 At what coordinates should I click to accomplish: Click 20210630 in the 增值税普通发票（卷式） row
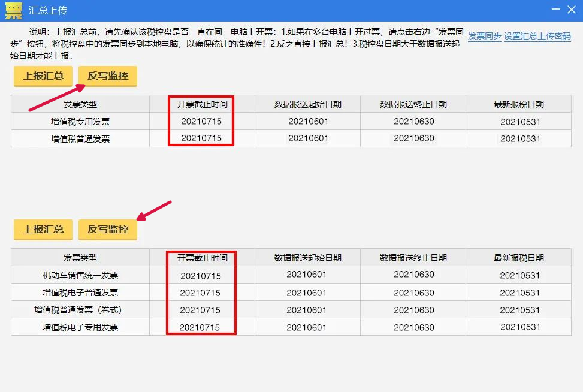(414, 310)
